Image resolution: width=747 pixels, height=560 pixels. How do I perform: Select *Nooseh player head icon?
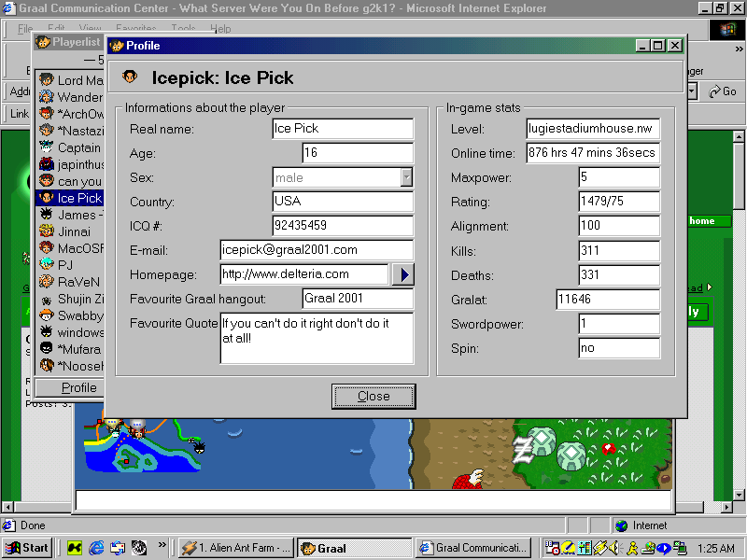pos(46,365)
